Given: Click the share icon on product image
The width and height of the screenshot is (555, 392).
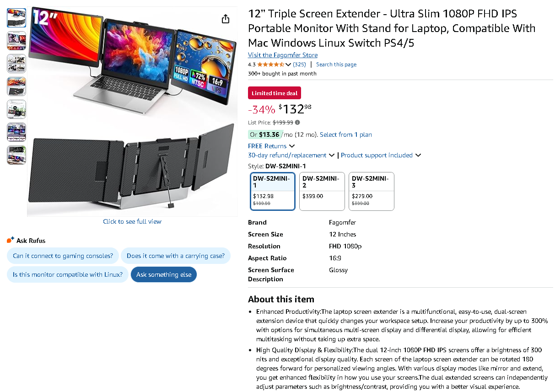Looking at the screenshot, I should 225,19.
